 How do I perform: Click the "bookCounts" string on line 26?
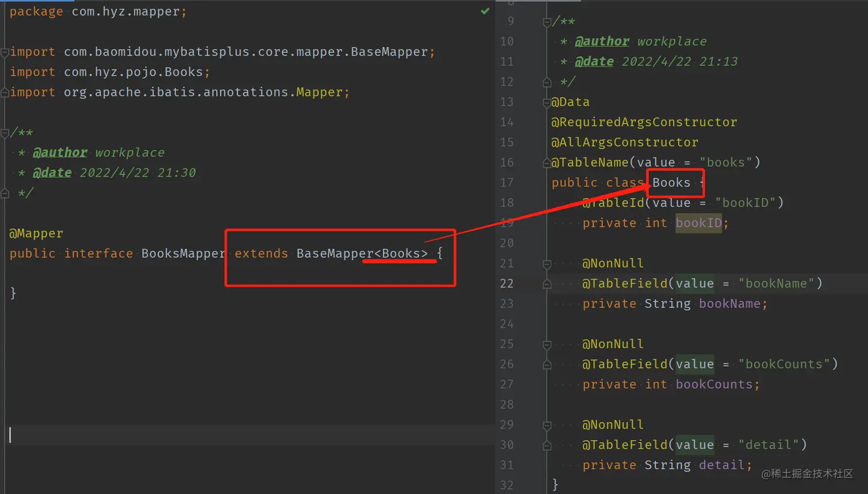coord(784,364)
